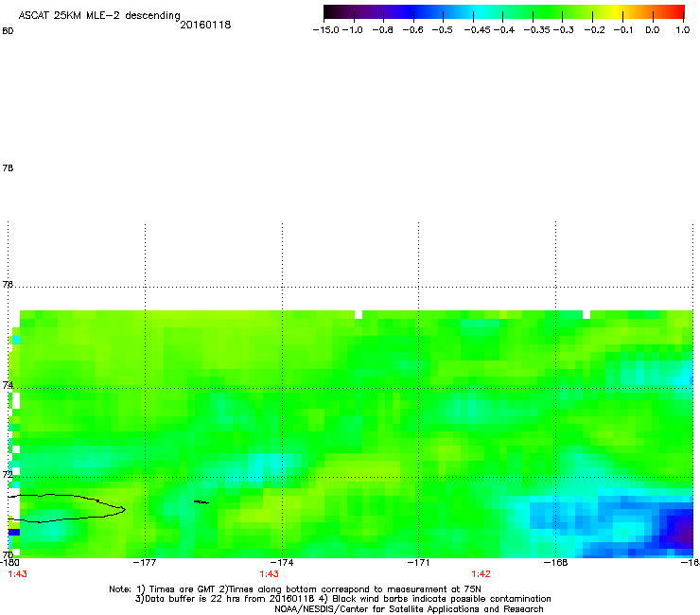The height and width of the screenshot is (615, 700).
Task: Click the 0.0 color scale label
Action: tap(653, 30)
